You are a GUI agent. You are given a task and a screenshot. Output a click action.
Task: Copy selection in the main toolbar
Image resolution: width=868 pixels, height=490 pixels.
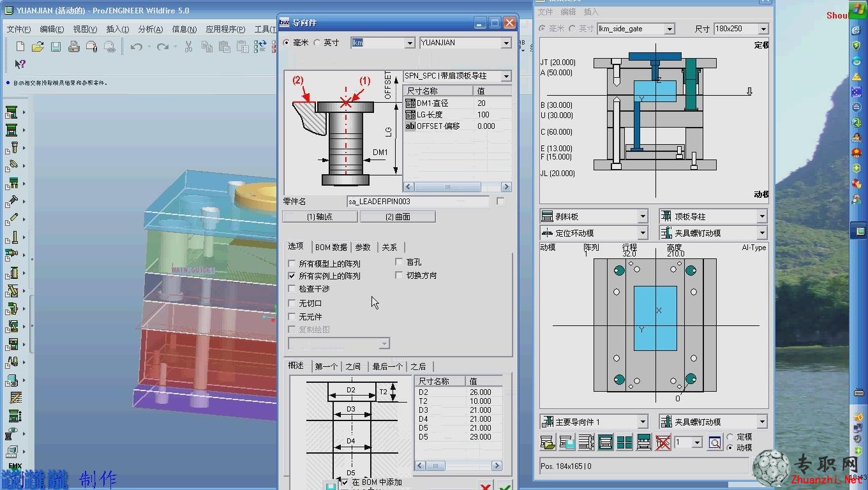(x=206, y=47)
